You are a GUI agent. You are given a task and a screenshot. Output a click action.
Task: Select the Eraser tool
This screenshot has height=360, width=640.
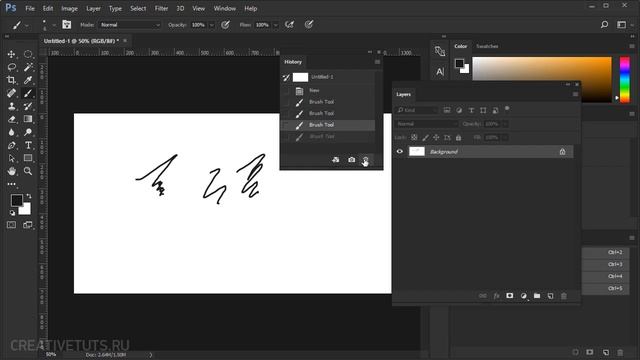pos(11,119)
